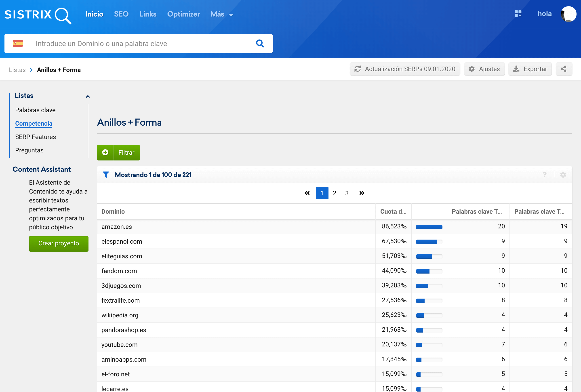Open the Links navigation item

tap(148, 14)
